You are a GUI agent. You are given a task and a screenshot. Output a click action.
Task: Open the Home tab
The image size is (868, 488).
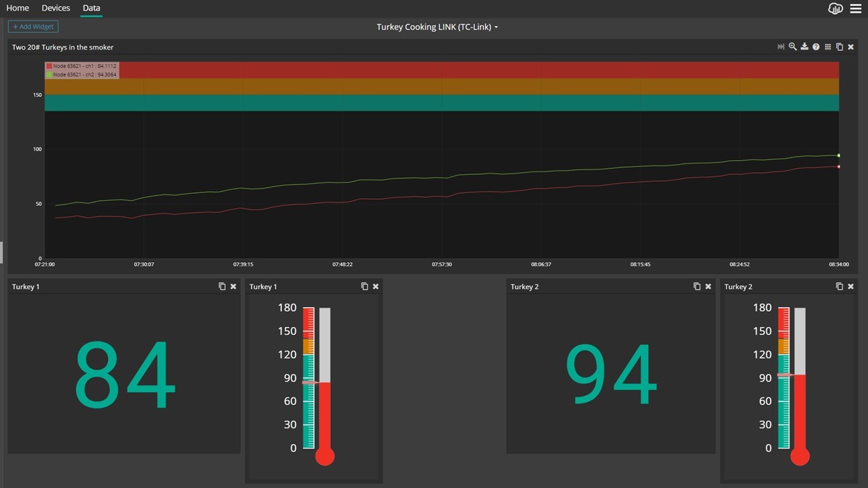tap(17, 8)
